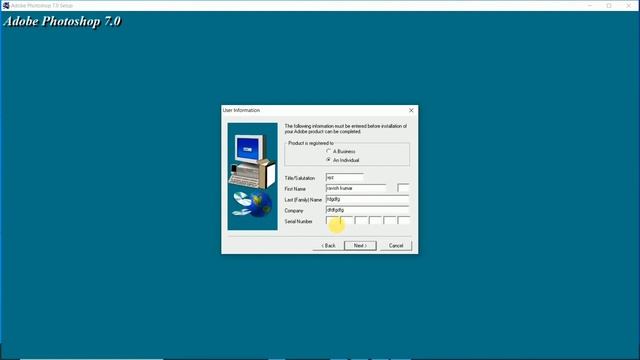The width and height of the screenshot is (640, 360).
Task: Click the second Serial Number box
Action: (347, 220)
